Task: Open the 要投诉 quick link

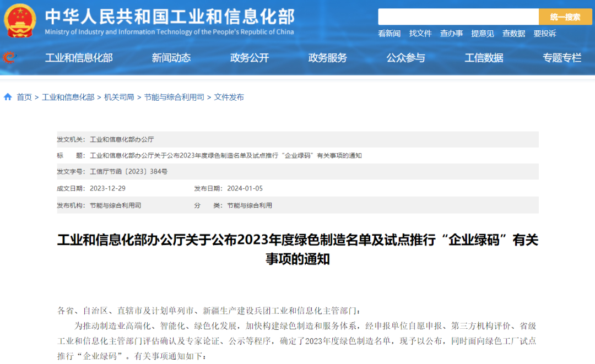Action: [544, 34]
